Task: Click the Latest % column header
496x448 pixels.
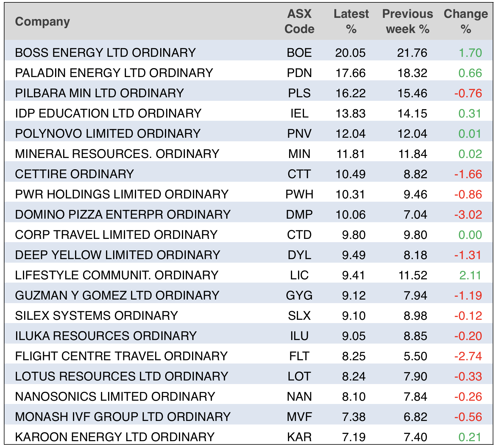Action: pos(351,21)
